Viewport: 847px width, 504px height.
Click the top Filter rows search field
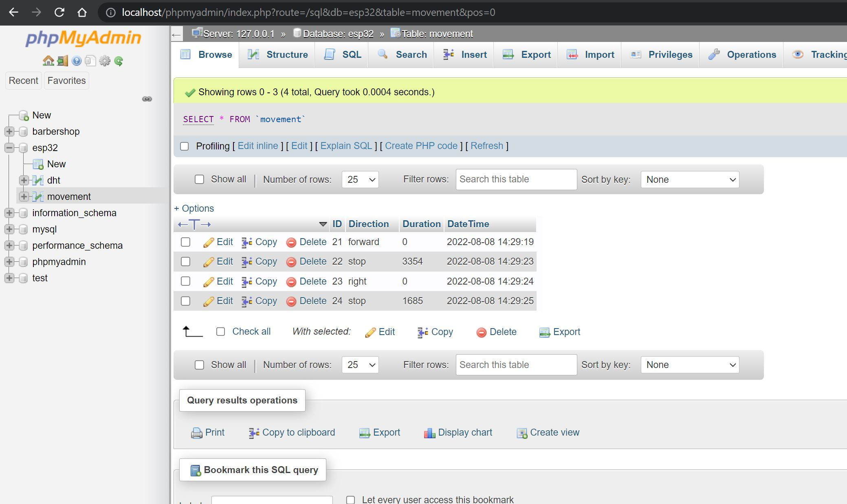tap(516, 180)
